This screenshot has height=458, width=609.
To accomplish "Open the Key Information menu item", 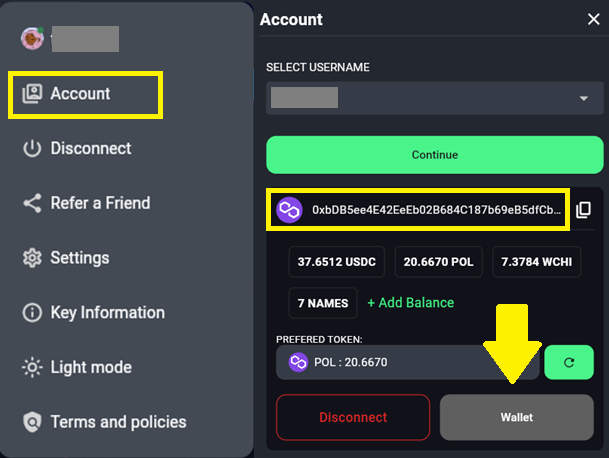I will [107, 313].
